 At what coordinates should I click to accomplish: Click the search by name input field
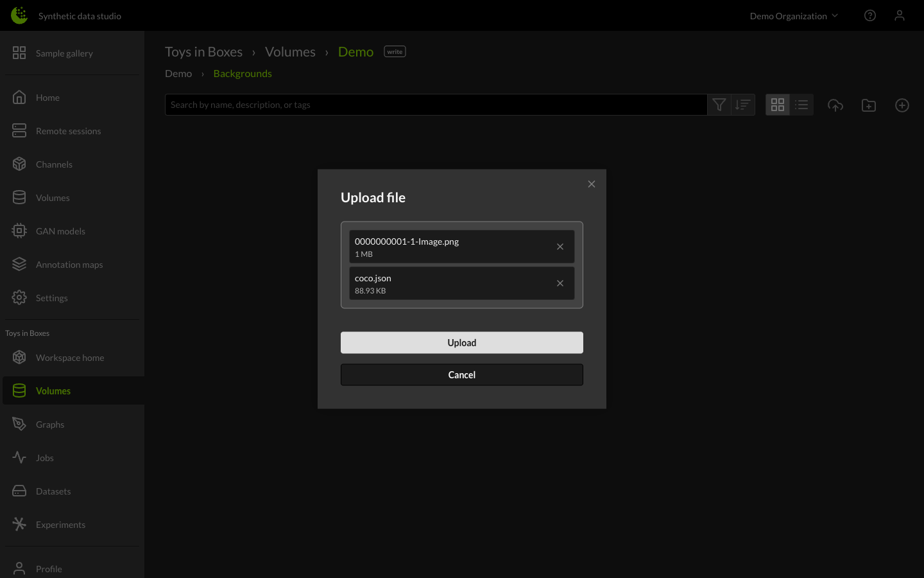436,104
